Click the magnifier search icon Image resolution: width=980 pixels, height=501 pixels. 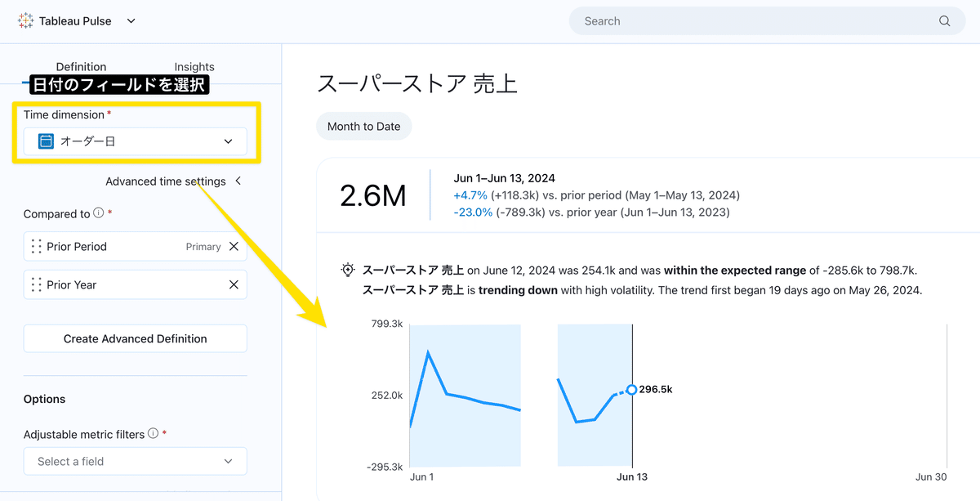(944, 21)
